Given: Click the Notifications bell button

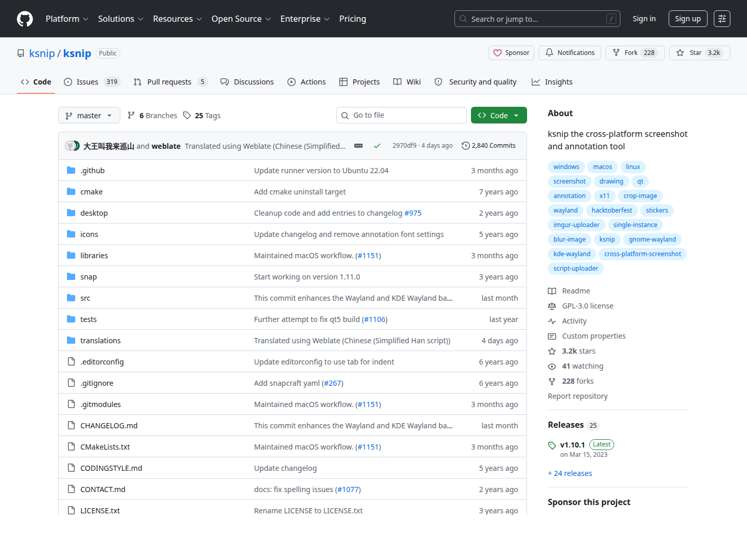Looking at the screenshot, I should pyautogui.click(x=570, y=53).
